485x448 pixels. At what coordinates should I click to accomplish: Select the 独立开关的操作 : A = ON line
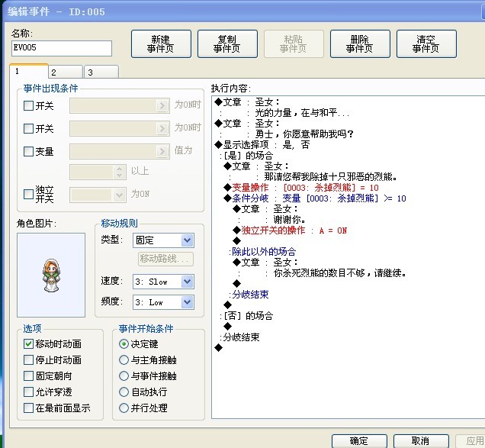pyautogui.click(x=290, y=230)
